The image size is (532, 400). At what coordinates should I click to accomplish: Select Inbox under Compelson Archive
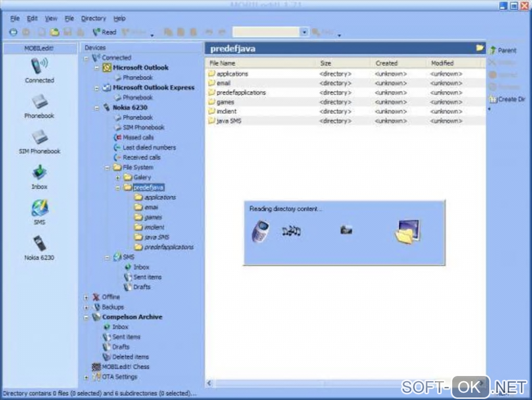(x=116, y=327)
